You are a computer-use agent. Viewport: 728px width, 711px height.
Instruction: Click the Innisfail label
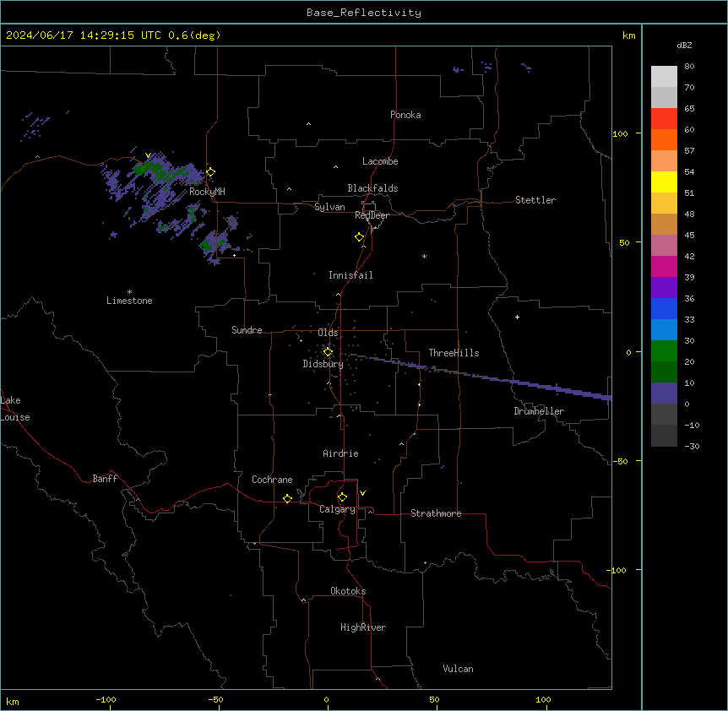point(350,275)
